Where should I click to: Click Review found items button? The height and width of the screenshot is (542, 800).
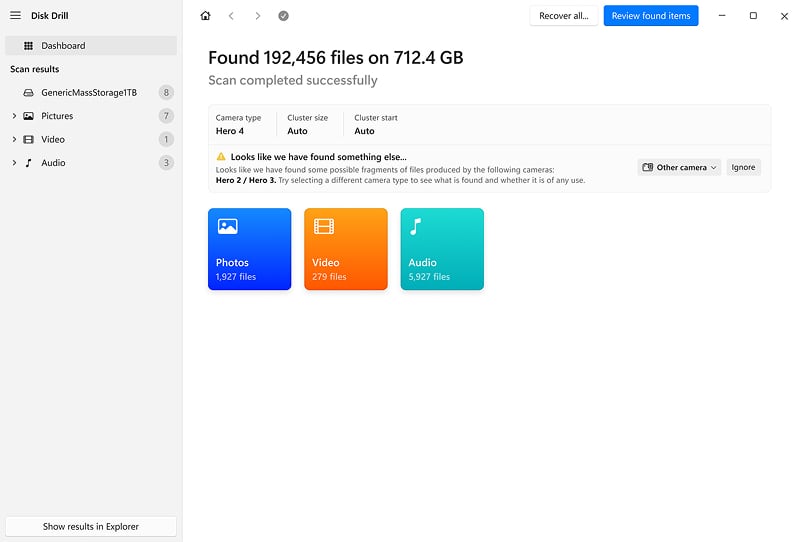(x=651, y=16)
